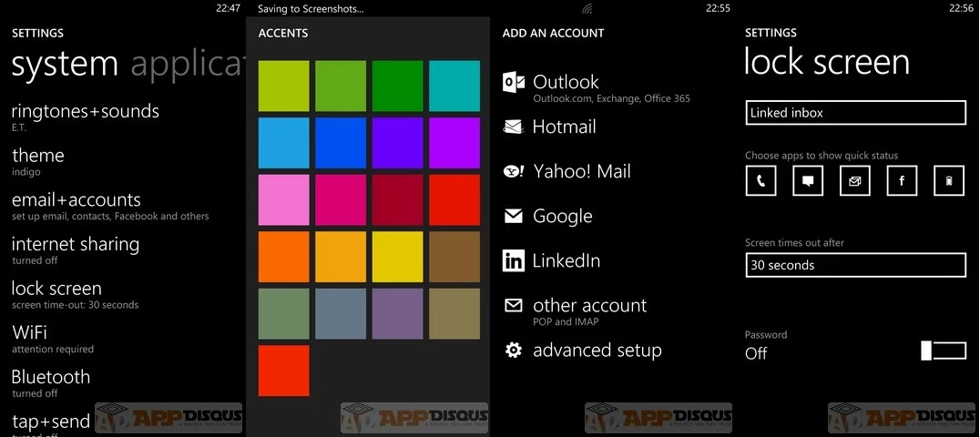
Task: Choose the Hotmail envelope icon
Action: click(x=513, y=127)
